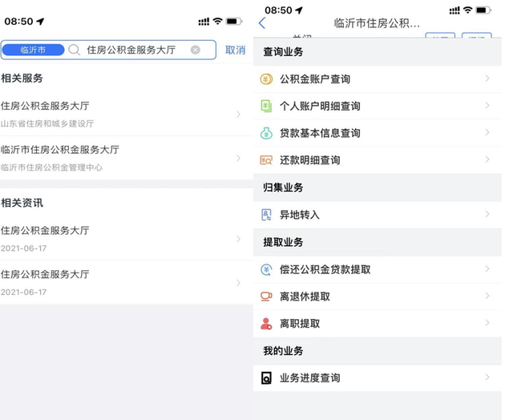The image size is (513, 420).
Task: Tap the green document icon for 个人账户明细查询
Action: tap(266, 106)
